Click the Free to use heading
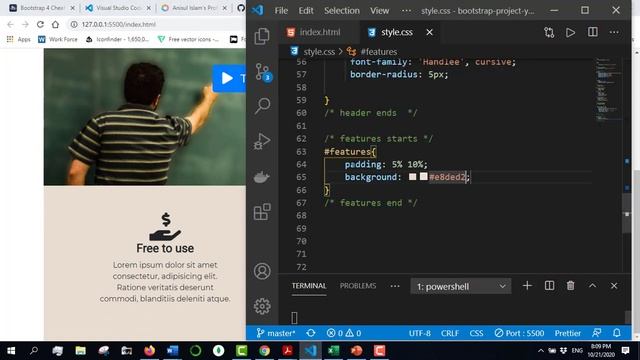The image size is (640, 360). coord(165,248)
